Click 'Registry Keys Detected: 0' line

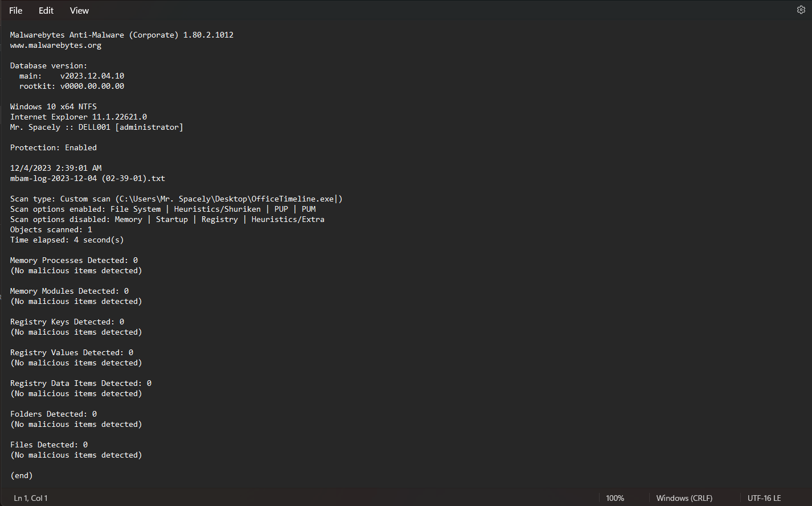[67, 322]
